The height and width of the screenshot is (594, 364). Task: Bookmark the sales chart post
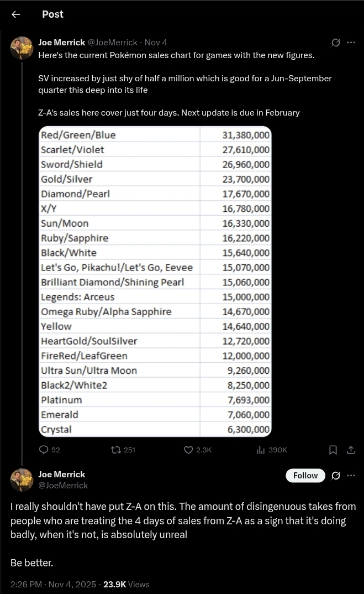point(333,450)
